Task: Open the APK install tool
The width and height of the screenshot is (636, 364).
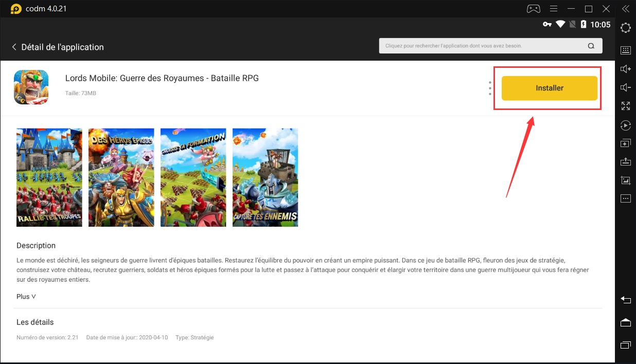Action: tap(625, 161)
